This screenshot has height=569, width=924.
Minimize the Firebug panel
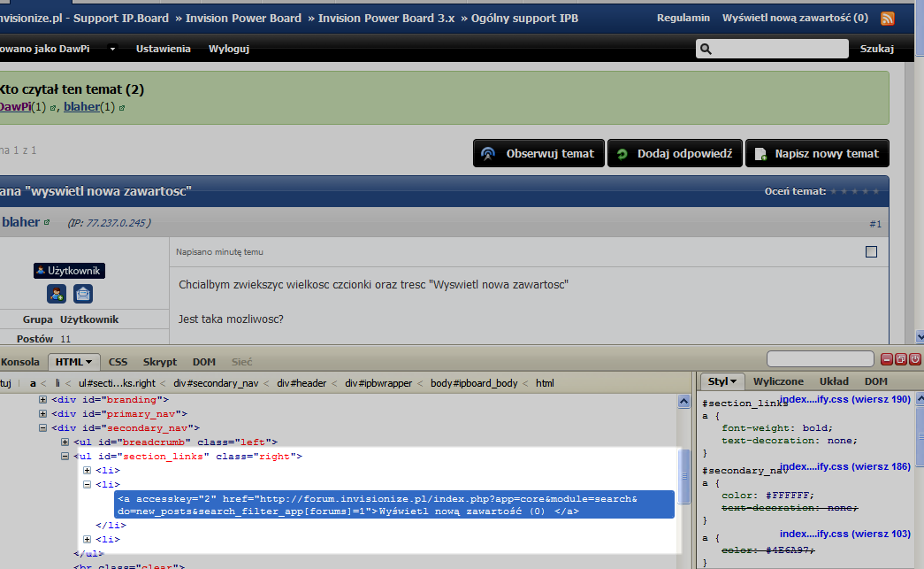[887, 360]
